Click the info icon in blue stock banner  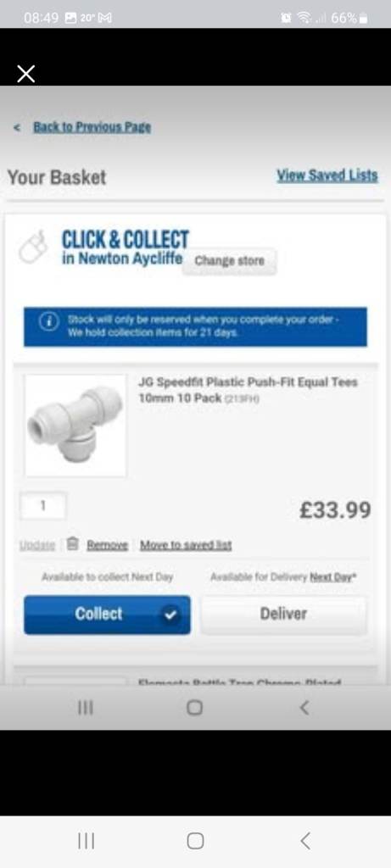(x=48, y=321)
